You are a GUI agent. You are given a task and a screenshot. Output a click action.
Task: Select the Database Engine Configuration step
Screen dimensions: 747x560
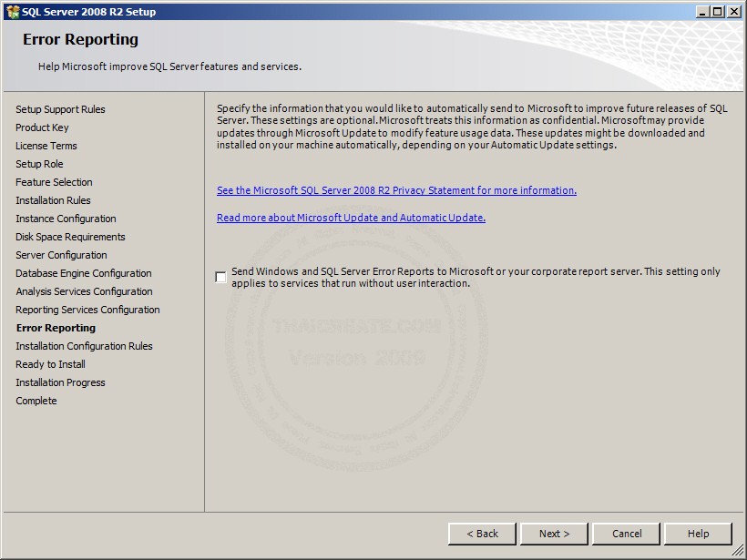coord(84,273)
